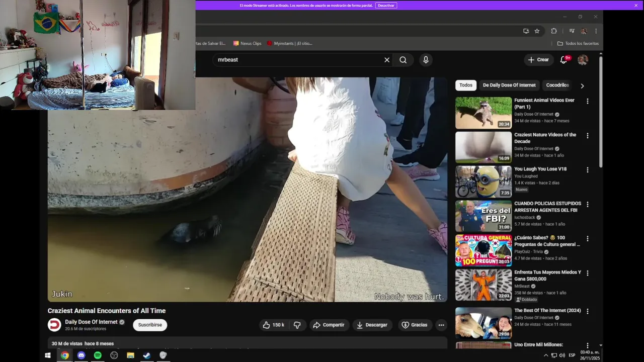644x362 pixels.
Task: Click the install app icon in address bar
Action: [526, 31]
